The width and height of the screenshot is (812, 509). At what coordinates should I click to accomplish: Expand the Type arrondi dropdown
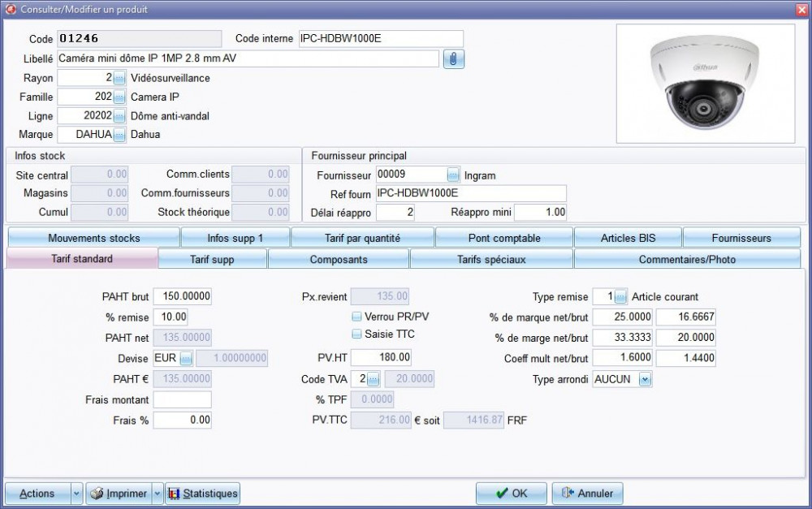click(645, 379)
